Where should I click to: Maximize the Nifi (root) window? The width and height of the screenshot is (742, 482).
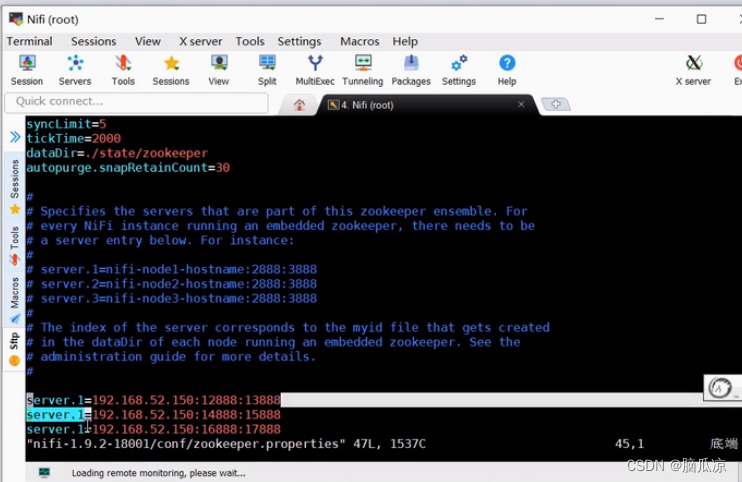tap(701, 19)
